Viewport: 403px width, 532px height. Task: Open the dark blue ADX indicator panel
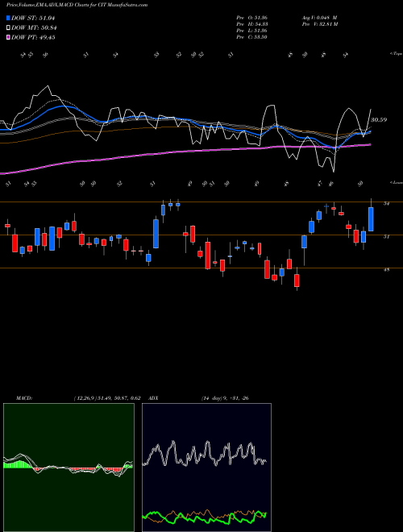[x=206, y=468]
